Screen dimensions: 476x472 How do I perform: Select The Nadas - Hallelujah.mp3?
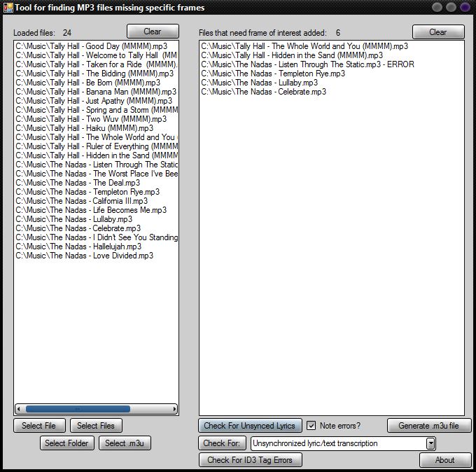78,247
